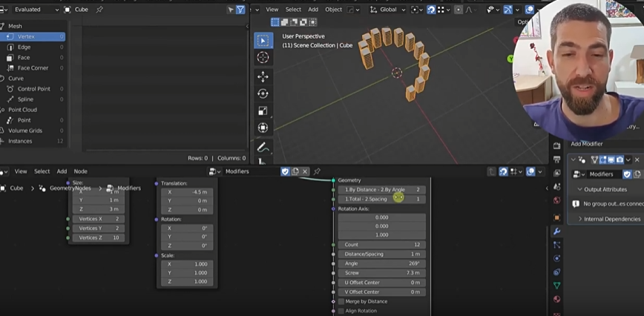Pin the node editor's Modifiers node tree
This screenshot has width=644, height=316.
click(x=317, y=171)
